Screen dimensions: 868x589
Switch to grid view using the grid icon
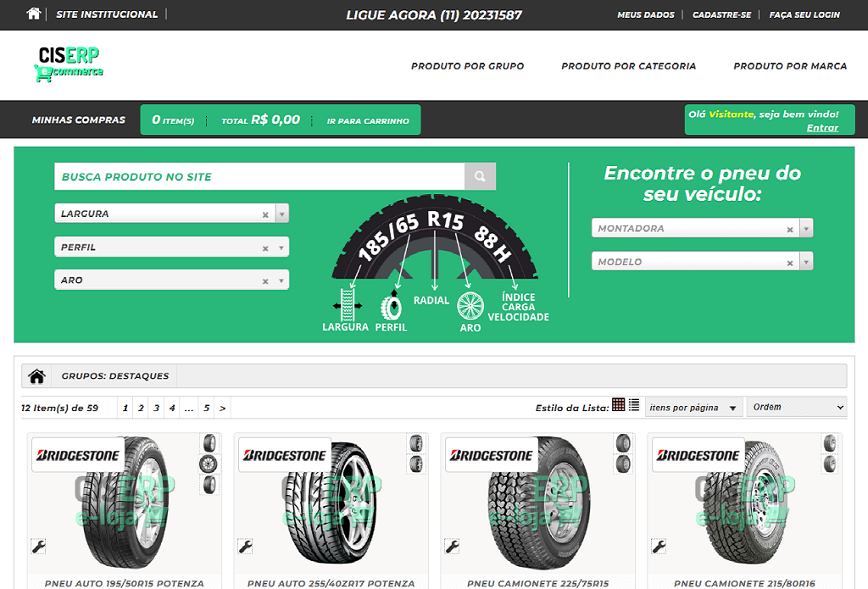[x=619, y=404]
